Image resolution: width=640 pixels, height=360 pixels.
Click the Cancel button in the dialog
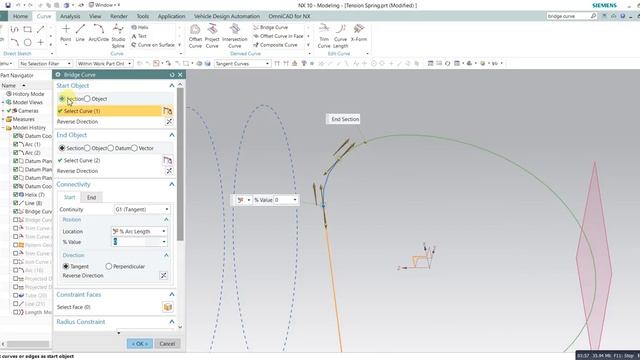[x=167, y=344]
